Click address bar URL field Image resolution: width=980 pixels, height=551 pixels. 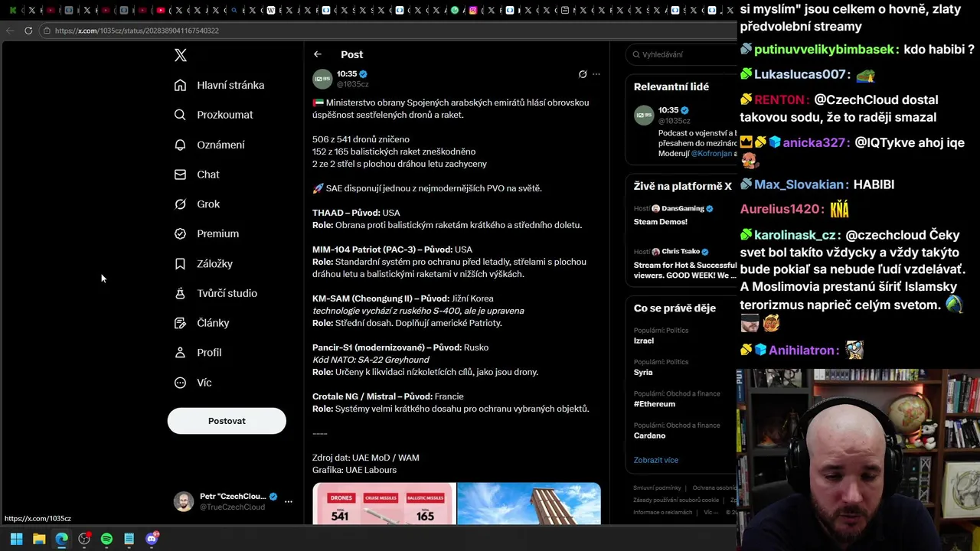(383, 31)
